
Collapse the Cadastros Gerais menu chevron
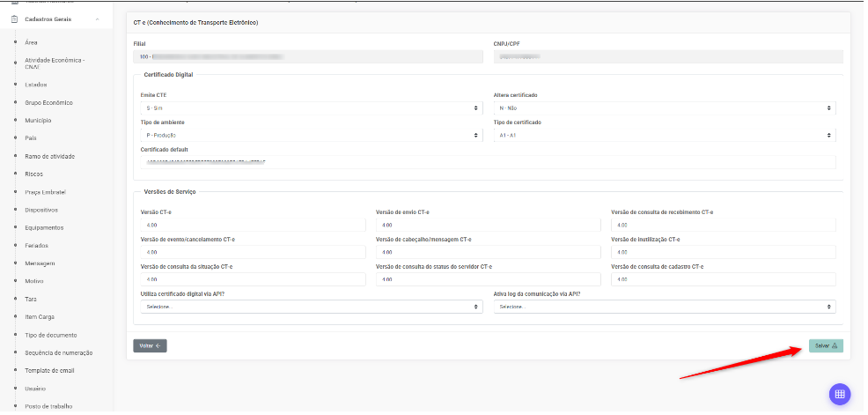(x=98, y=19)
